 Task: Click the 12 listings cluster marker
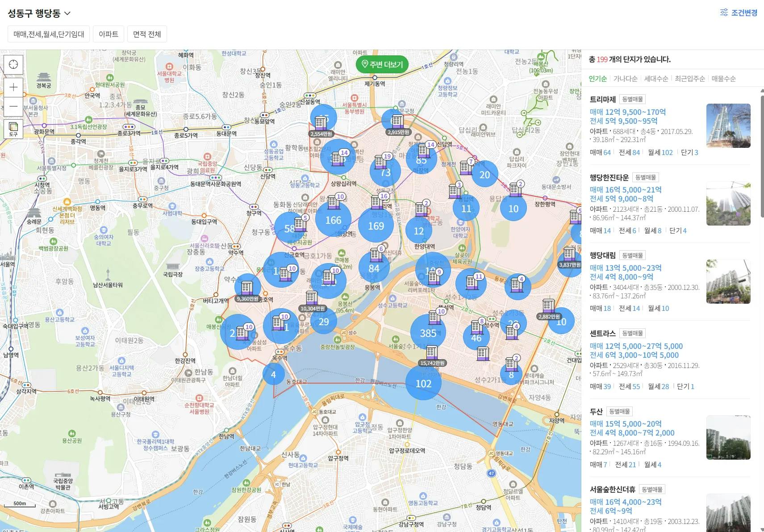pos(419,231)
